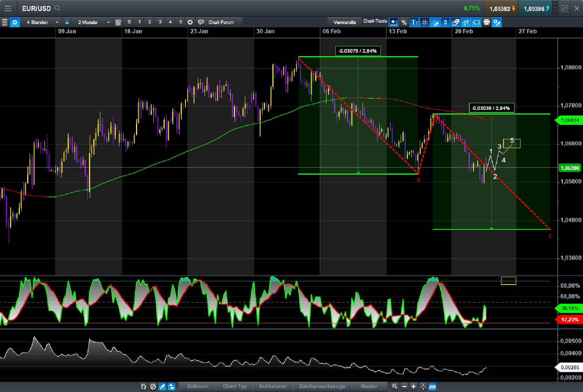This screenshot has height=392, width=583.
Task: Toggle the lock icon beside 2 Monate
Action: pyautogui.click(x=67, y=22)
